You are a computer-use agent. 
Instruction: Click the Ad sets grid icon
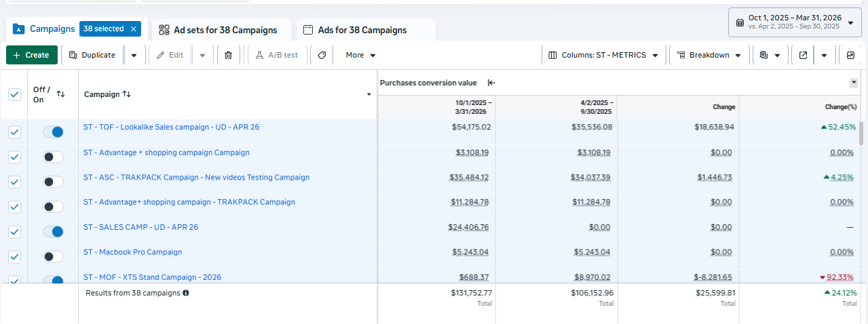coord(164,30)
